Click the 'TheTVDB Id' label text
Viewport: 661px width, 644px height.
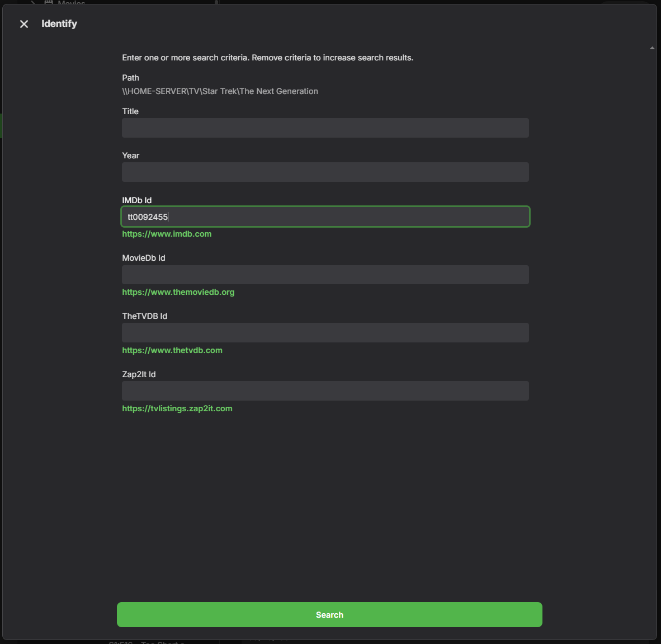[x=144, y=316]
